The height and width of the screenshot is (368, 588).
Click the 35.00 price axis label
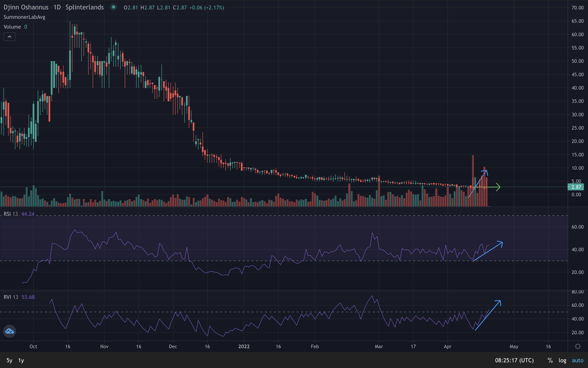pos(578,101)
